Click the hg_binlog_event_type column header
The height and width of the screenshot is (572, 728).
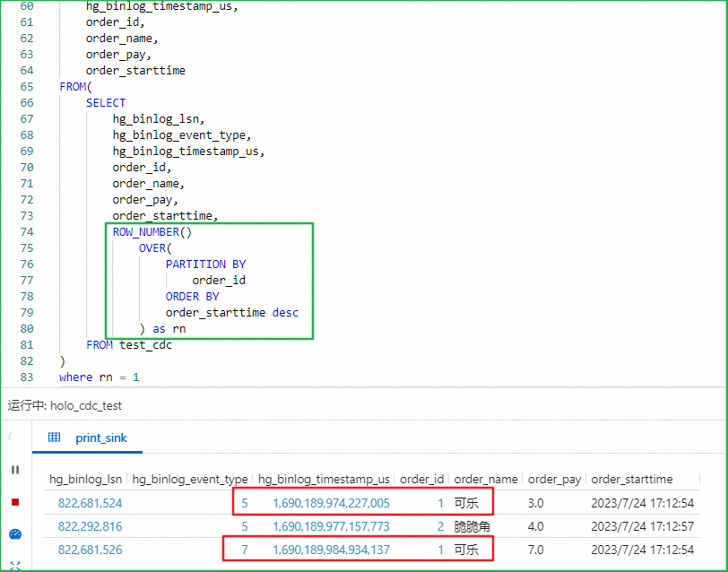coord(190,479)
